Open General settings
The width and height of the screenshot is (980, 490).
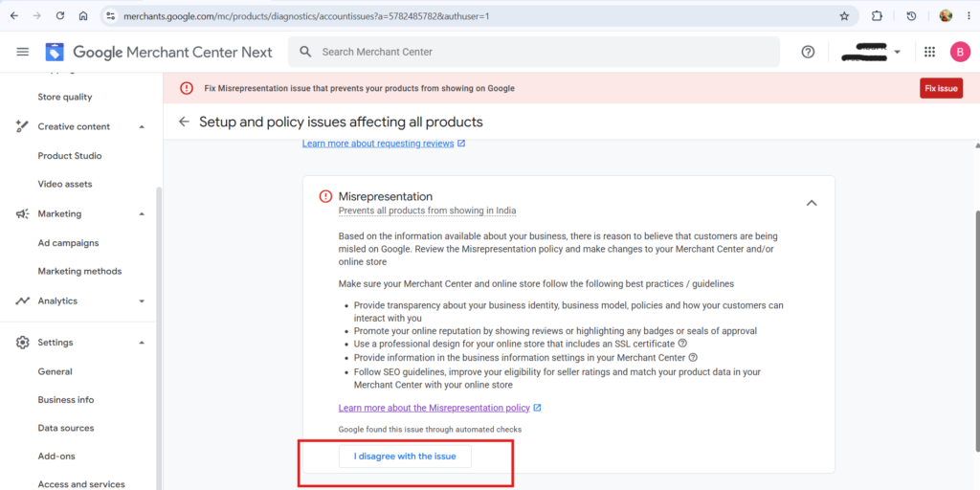(x=55, y=371)
